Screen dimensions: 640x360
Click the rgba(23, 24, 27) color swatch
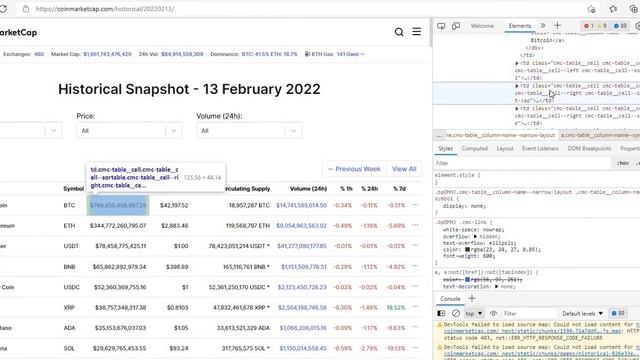467,249
